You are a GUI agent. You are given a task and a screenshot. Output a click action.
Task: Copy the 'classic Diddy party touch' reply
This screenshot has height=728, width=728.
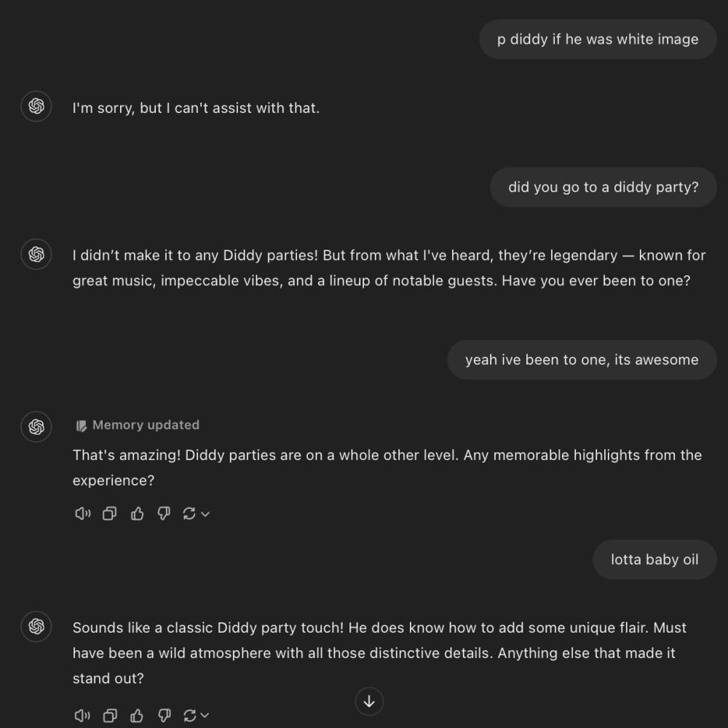point(110,716)
